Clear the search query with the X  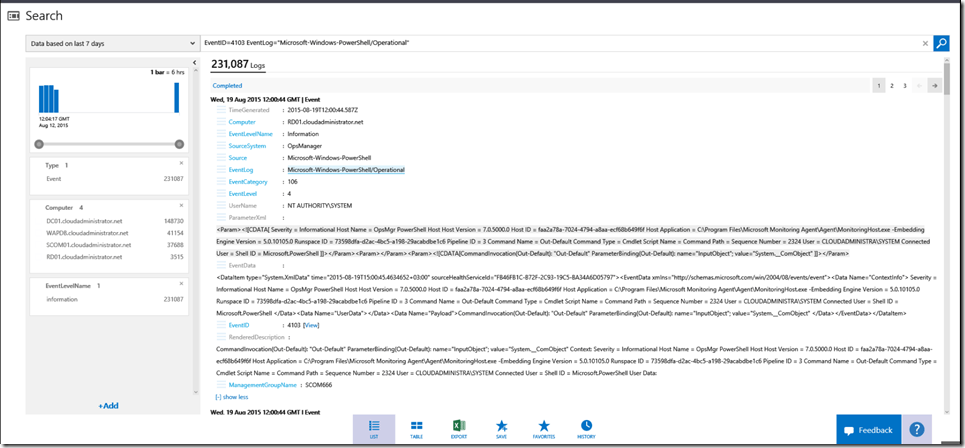[x=924, y=43]
